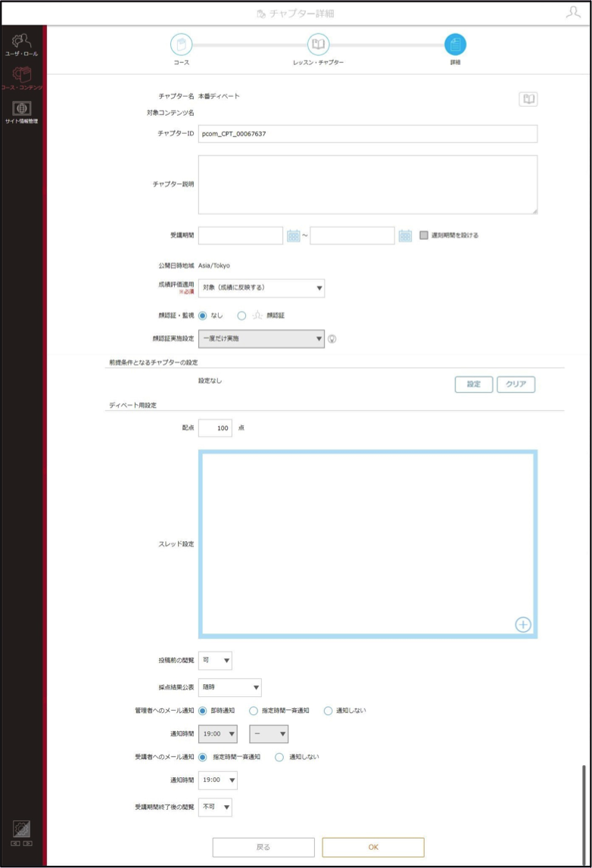Click the '設定なし' prerequisite text
Viewport: 592px width, 868px height.
[x=210, y=381]
